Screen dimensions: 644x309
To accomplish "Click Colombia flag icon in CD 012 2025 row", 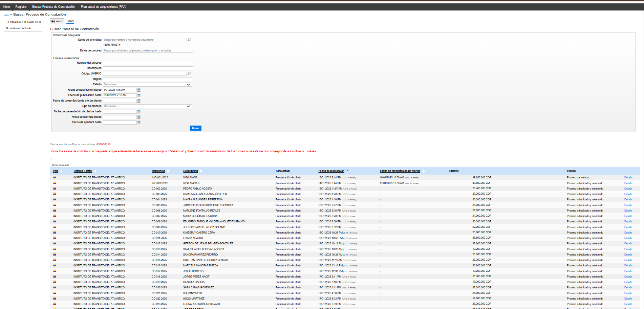I will (x=54, y=243).
